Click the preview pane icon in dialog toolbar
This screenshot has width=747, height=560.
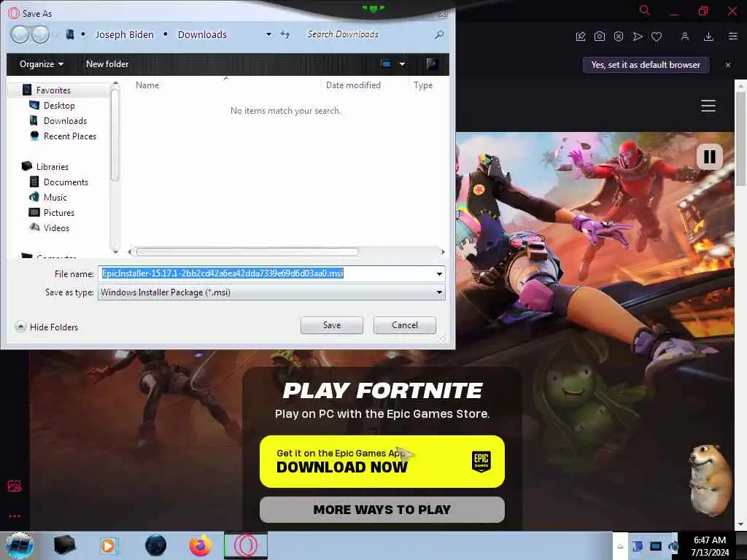(x=432, y=64)
